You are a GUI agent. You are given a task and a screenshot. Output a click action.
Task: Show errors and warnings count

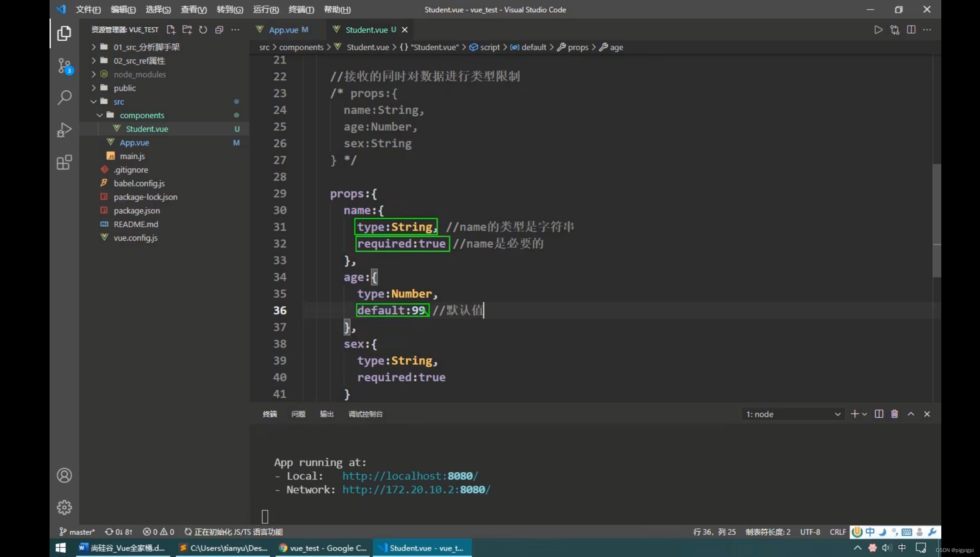158,532
